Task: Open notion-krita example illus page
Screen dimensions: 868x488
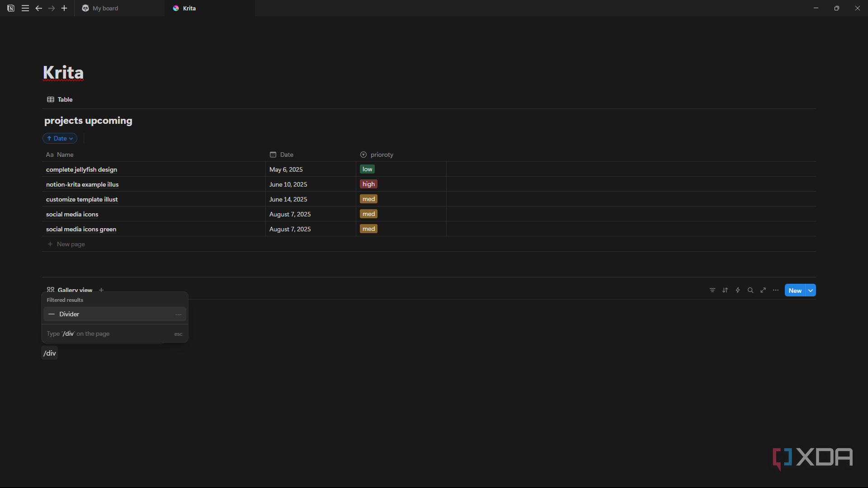Action: [82, 184]
